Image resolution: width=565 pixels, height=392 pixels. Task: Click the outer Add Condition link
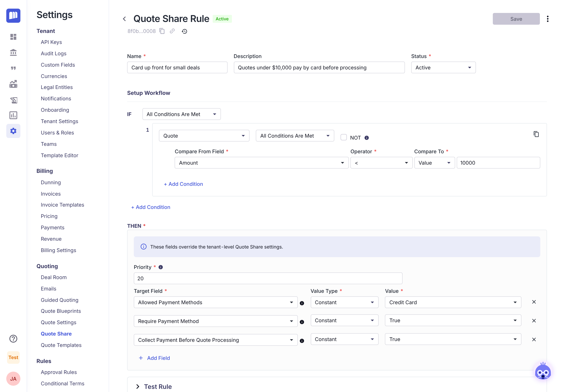pos(151,207)
